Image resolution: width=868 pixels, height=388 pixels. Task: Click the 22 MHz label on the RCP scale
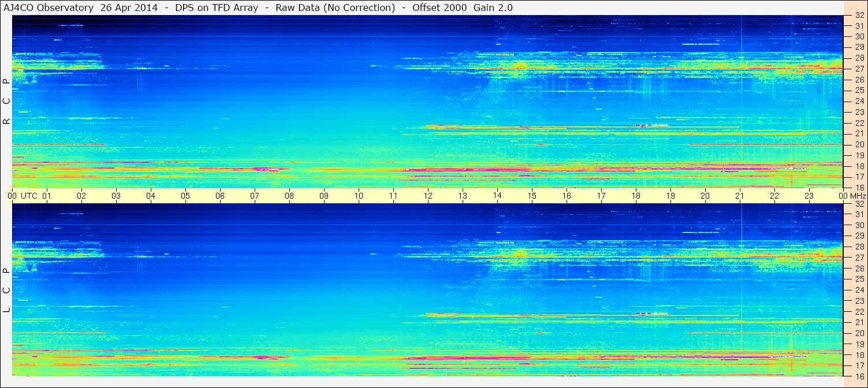[x=859, y=123]
